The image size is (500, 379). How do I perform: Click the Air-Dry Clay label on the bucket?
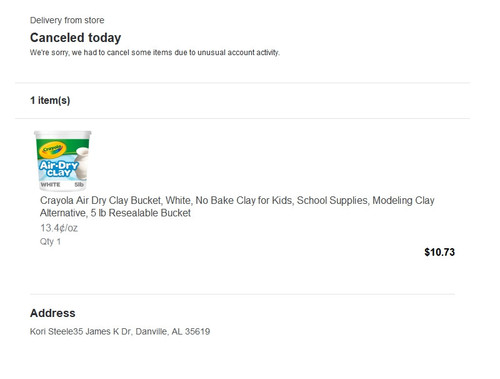pyautogui.click(x=59, y=169)
